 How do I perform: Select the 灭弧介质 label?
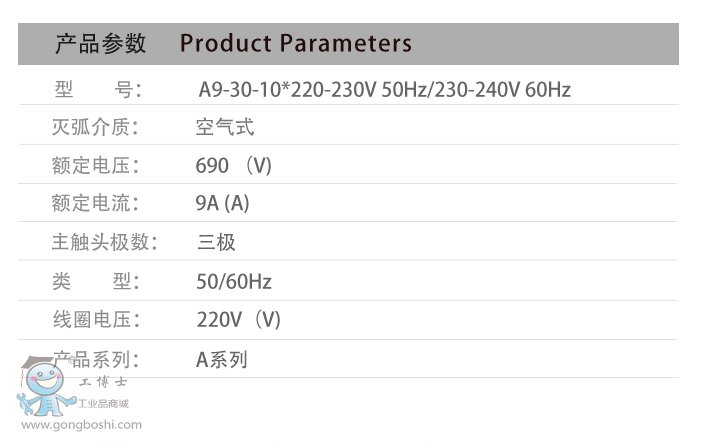tap(96, 127)
